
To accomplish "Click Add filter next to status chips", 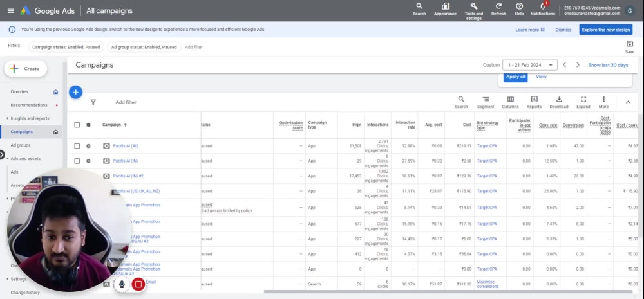I will pyautogui.click(x=194, y=47).
